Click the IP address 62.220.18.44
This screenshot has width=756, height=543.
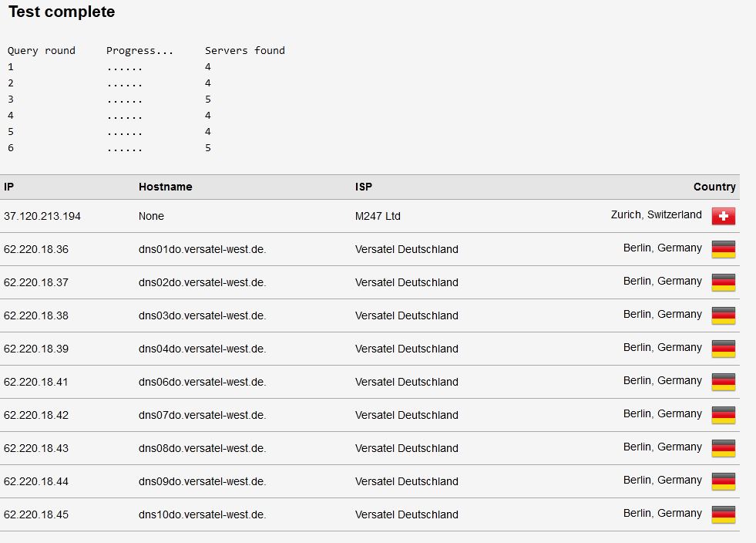(x=36, y=481)
